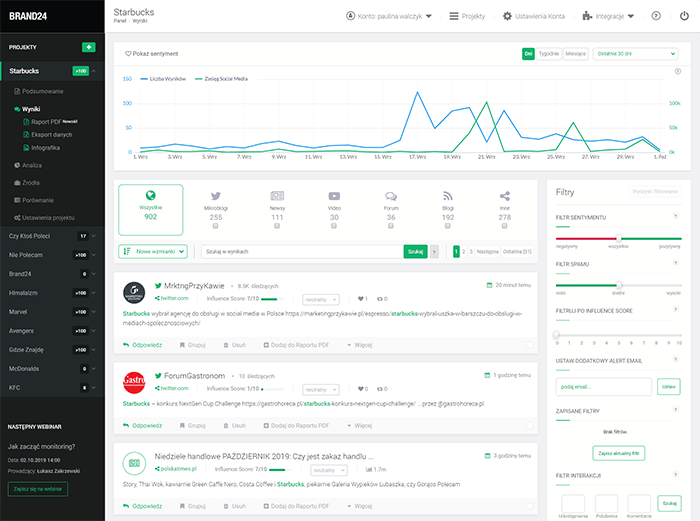Click the Newsy newspaper icon
The image size is (700, 521).
(x=277, y=196)
